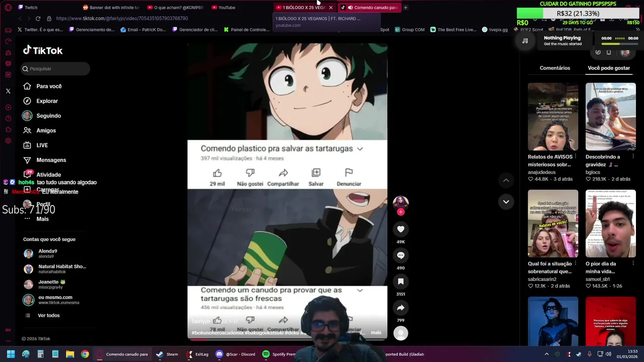
Task: Switch to the YouTube browser tab
Action: click(x=223, y=8)
